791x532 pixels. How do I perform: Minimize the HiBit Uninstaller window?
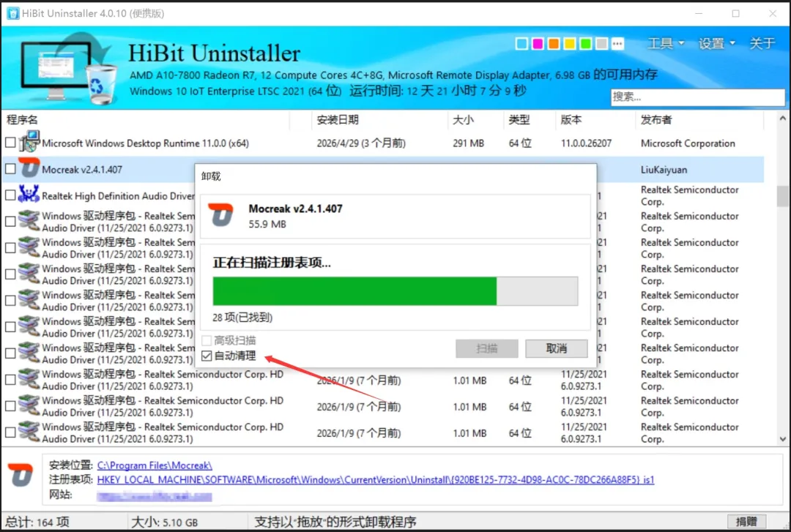699,14
